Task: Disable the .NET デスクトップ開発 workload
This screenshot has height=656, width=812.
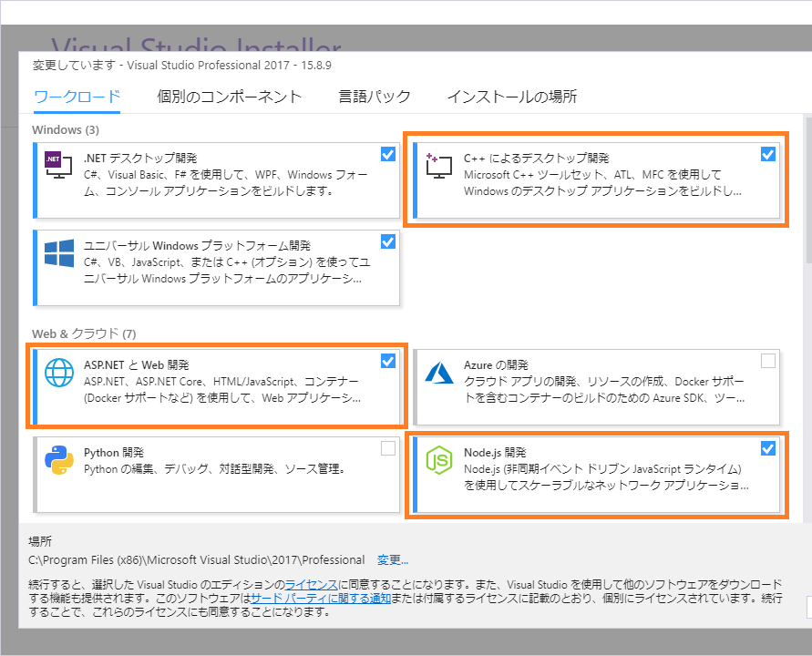Action: tap(387, 154)
